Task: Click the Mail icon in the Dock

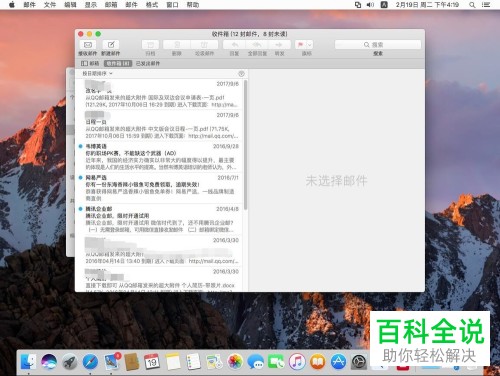Action: pyautogui.click(x=111, y=362)
